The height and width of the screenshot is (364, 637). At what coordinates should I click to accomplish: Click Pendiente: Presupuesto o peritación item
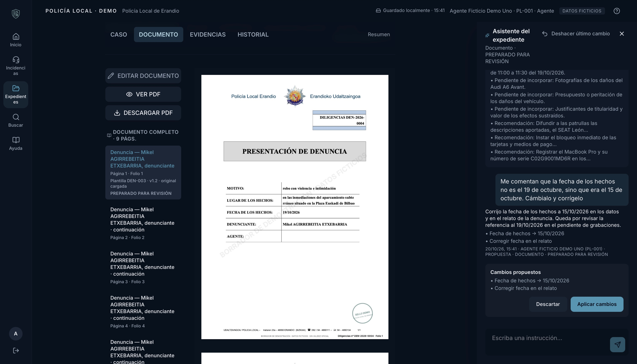pos(556,98)
